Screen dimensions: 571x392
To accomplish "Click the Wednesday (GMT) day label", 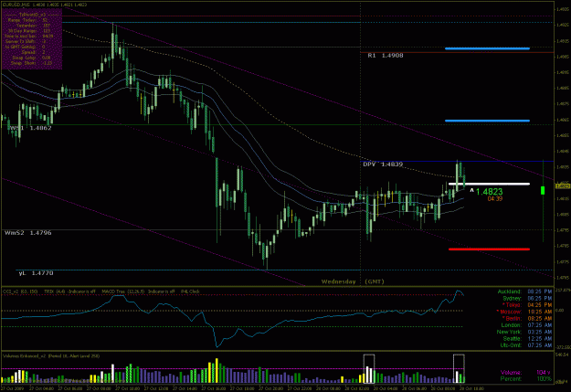I will point(353,281).
